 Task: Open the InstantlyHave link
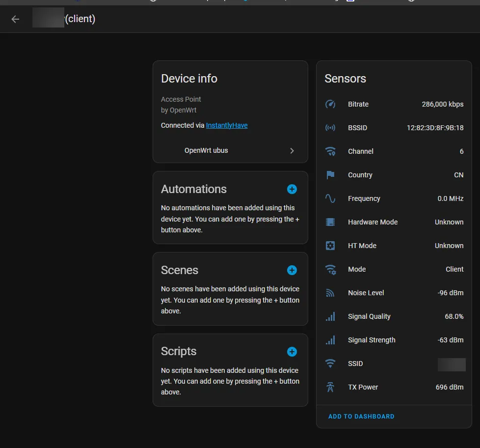point(227,125)
